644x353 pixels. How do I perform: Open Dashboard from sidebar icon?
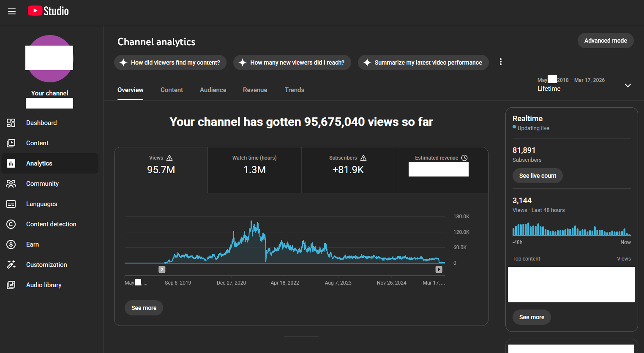click(11, 123)
